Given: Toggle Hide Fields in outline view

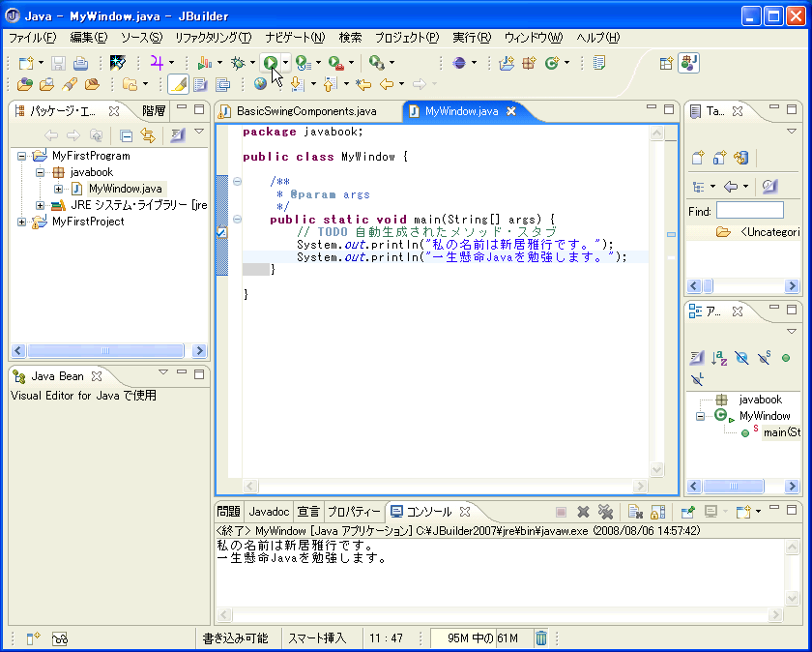Looking at the screenshot, I should coord(741,358).
